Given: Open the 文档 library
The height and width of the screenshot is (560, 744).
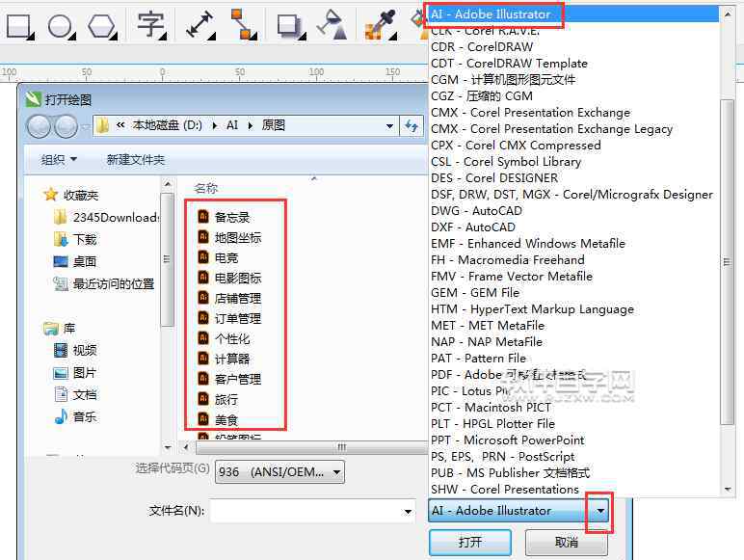Looking at the screenshot, I should (x=76, y=395).
